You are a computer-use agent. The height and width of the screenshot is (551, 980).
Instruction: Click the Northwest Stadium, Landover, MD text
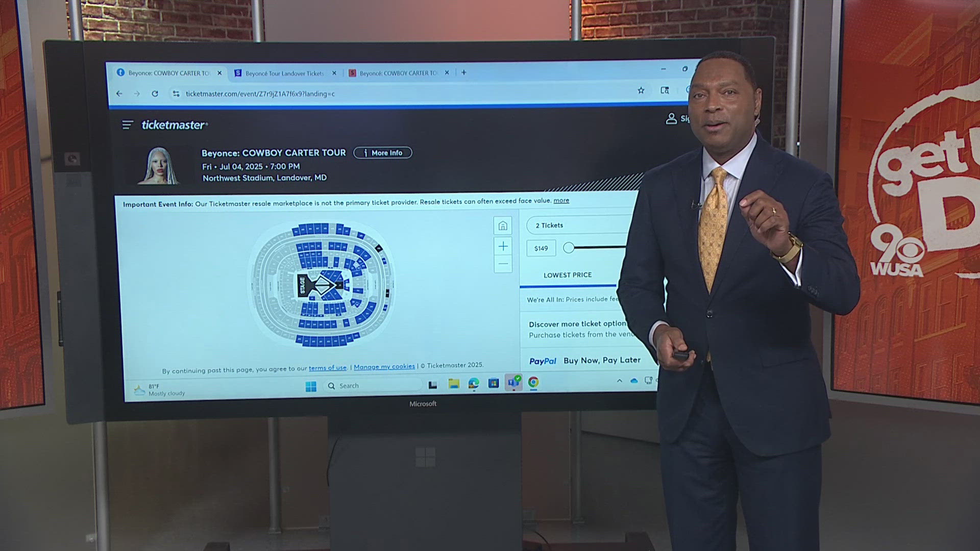[x=264, y=178]
